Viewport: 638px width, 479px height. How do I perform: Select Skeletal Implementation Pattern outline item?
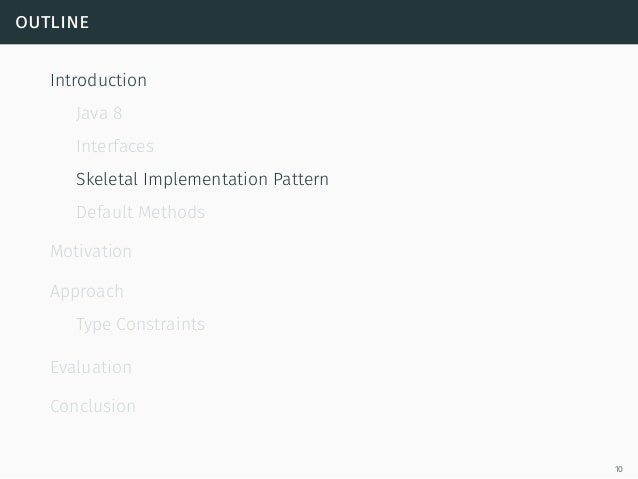202,179
